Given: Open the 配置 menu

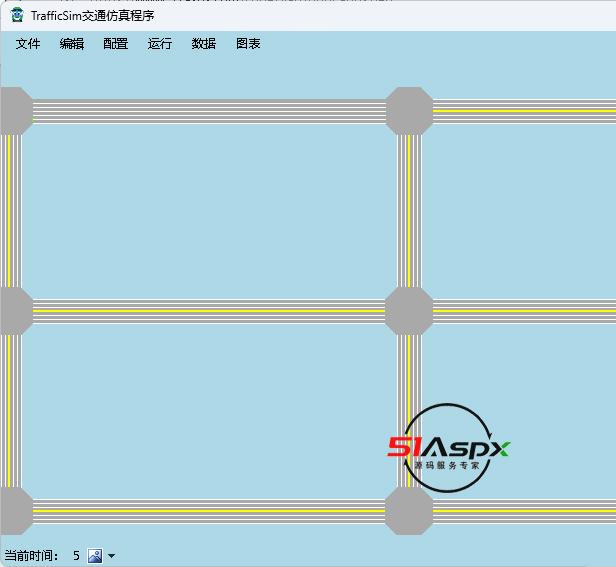Looking at the screenshot, I should (x=116, y=44).
